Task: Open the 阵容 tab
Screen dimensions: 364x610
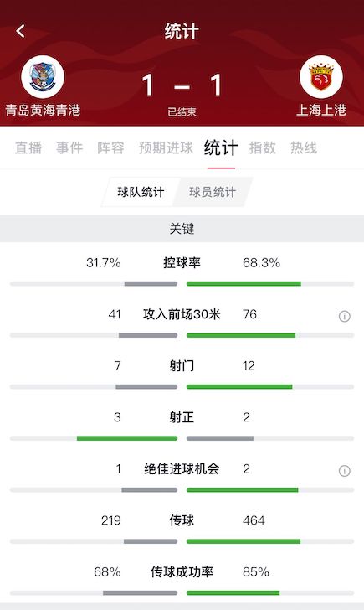Action: tap(110, 147)
